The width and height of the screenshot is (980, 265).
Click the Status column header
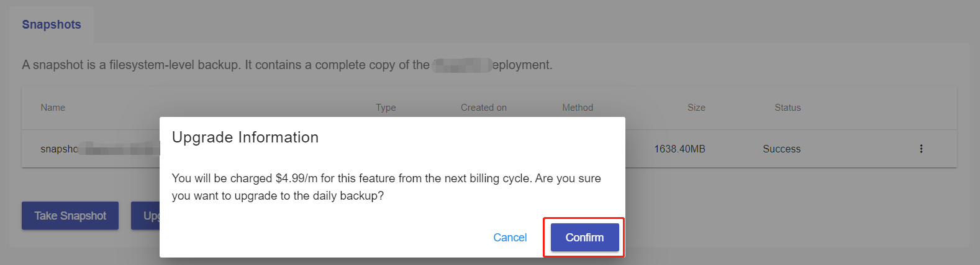(x=787, y=108)
